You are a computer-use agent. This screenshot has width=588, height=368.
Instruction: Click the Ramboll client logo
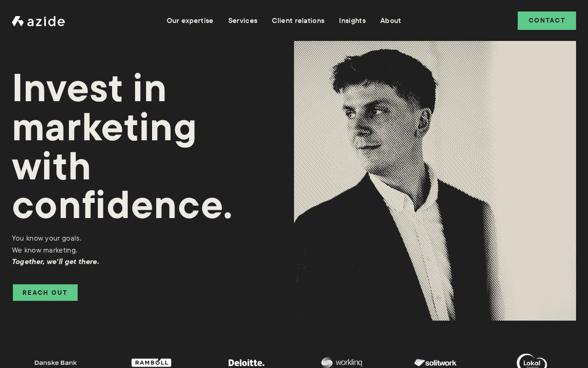151,362
